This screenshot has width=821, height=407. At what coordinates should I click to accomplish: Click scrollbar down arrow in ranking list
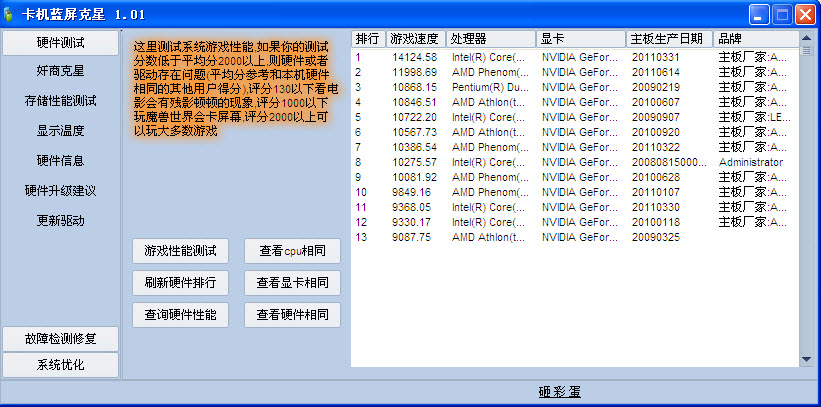pos(806,359)
